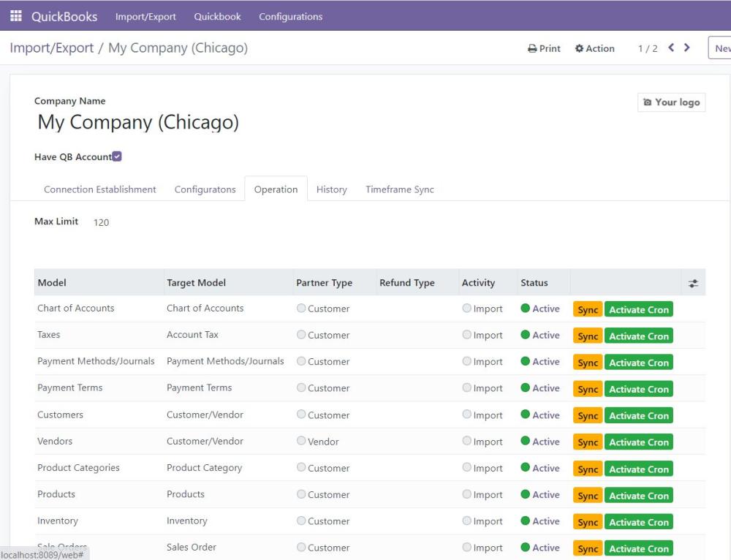The height and width of the screenshot is (560, 731).
Task: Activate Cron for Chart of Accounts
Action: (x=639, y=310)
